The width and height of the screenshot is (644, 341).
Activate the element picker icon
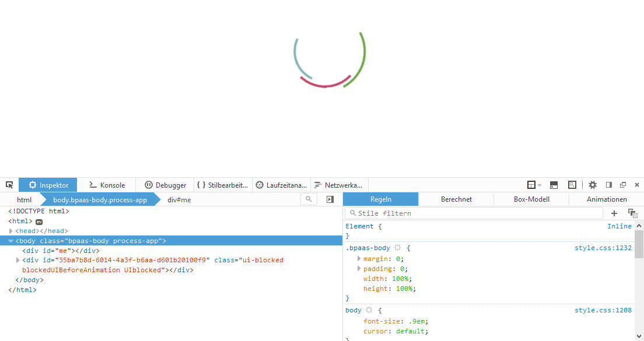pyautogui.click(x=9, y=185)
